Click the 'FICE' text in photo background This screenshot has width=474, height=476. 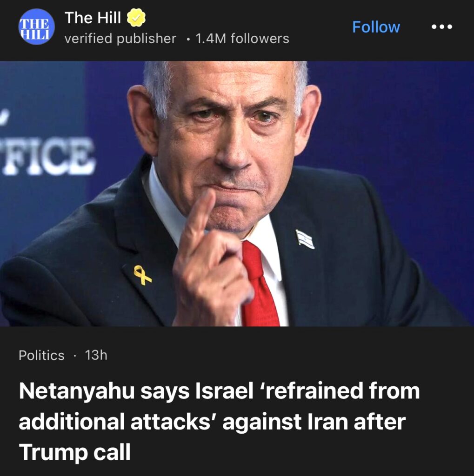pos(49,156)
